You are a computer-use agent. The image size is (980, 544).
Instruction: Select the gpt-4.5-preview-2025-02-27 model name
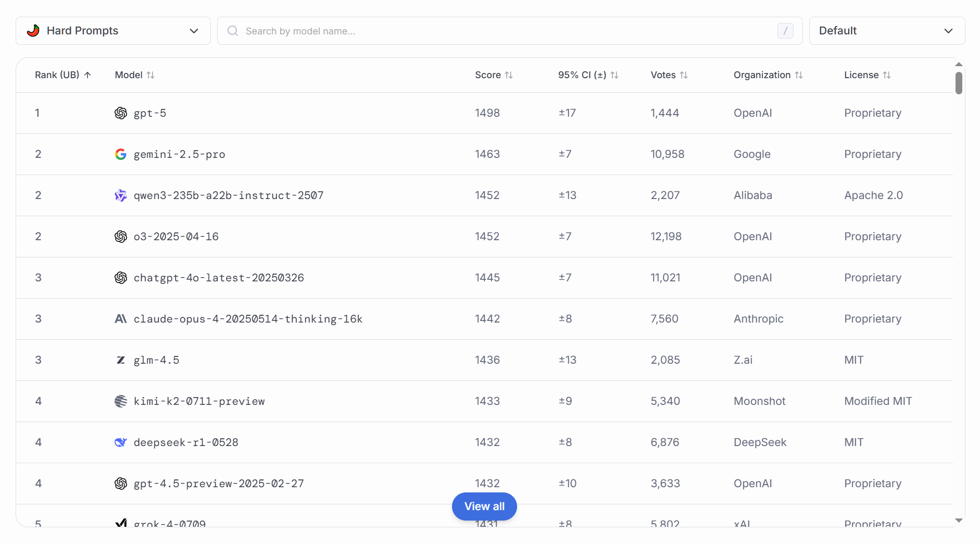[x=219, y=484]
